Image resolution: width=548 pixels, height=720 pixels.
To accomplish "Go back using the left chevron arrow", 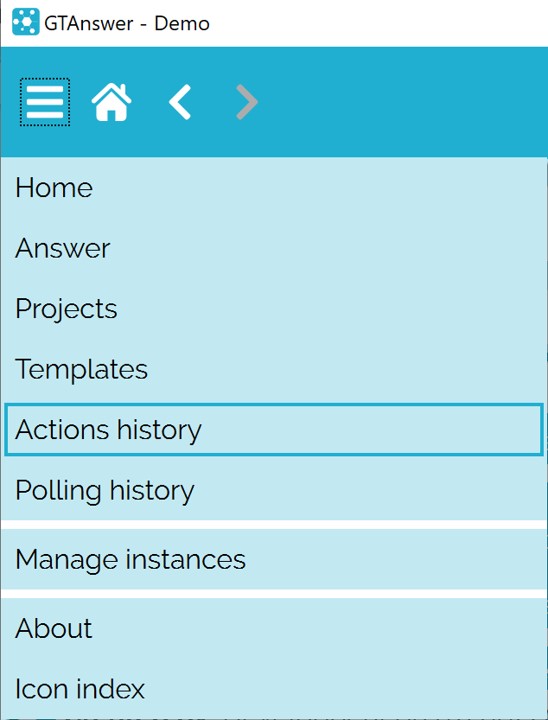I will coord(180,102).
